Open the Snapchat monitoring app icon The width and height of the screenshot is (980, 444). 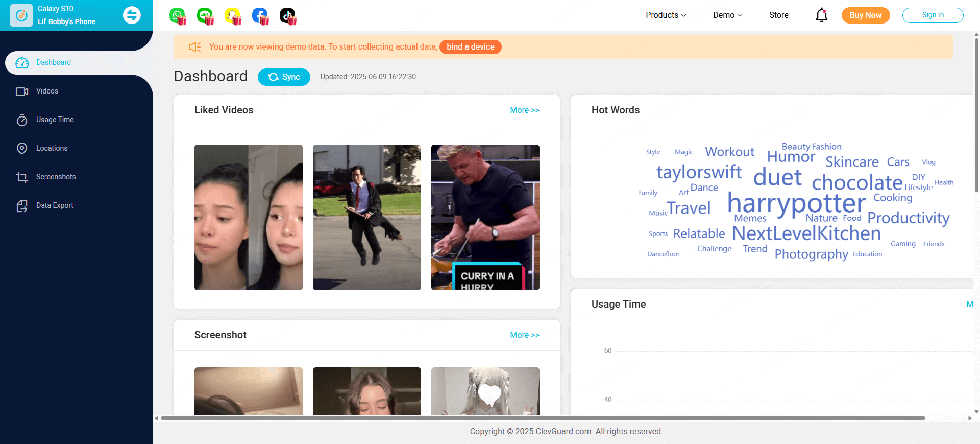[x=233, y=16]
